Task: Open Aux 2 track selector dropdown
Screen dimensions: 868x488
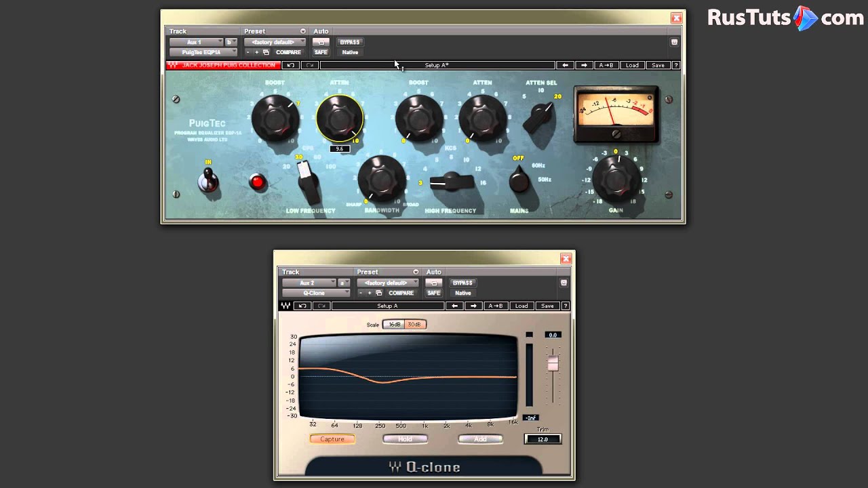Action: tap(309, 283)
